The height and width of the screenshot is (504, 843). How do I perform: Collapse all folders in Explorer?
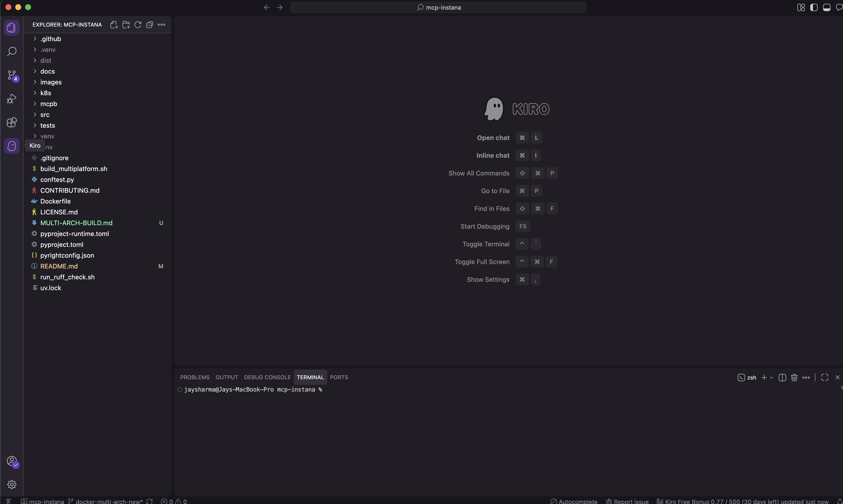149,25
